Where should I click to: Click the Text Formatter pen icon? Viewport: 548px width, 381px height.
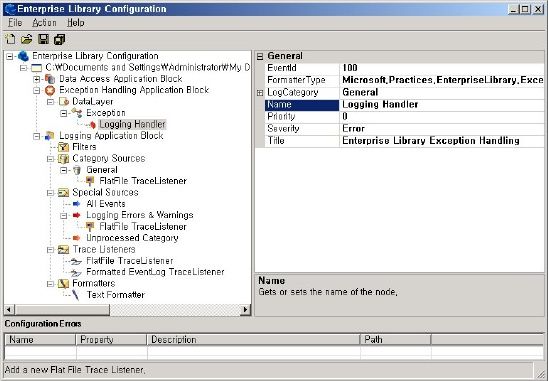[x=76, y=295]
